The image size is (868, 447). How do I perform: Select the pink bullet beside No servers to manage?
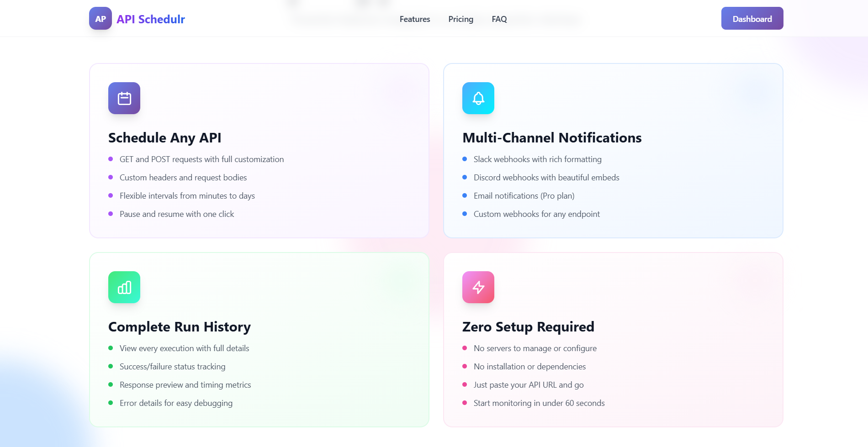pos(465,347)
